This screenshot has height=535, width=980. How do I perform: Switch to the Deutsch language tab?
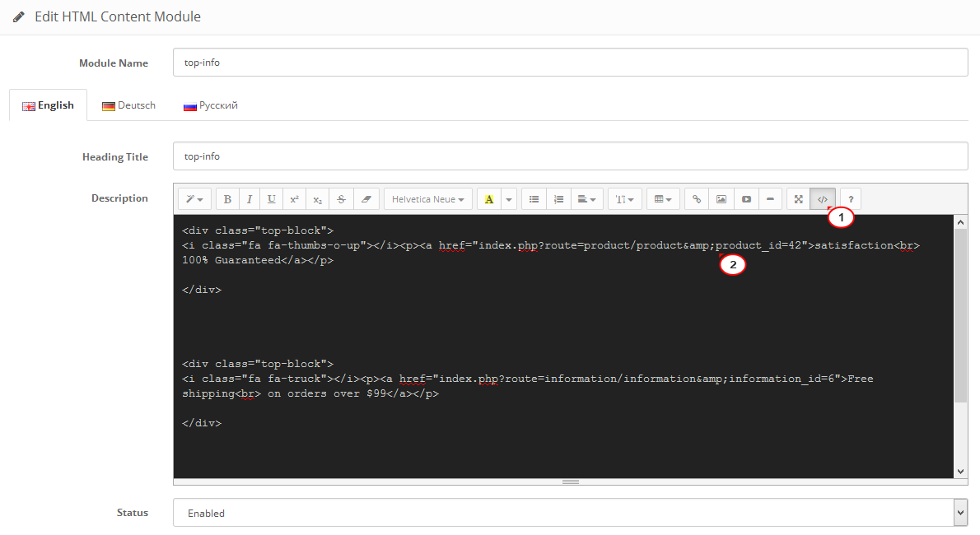click(x=128, y=105)
